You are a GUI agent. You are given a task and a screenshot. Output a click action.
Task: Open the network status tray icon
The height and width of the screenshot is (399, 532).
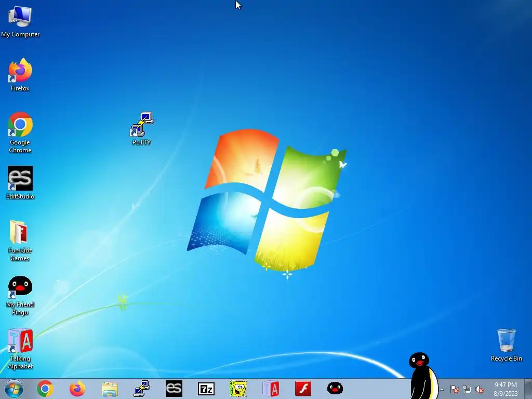click(467, 389)
